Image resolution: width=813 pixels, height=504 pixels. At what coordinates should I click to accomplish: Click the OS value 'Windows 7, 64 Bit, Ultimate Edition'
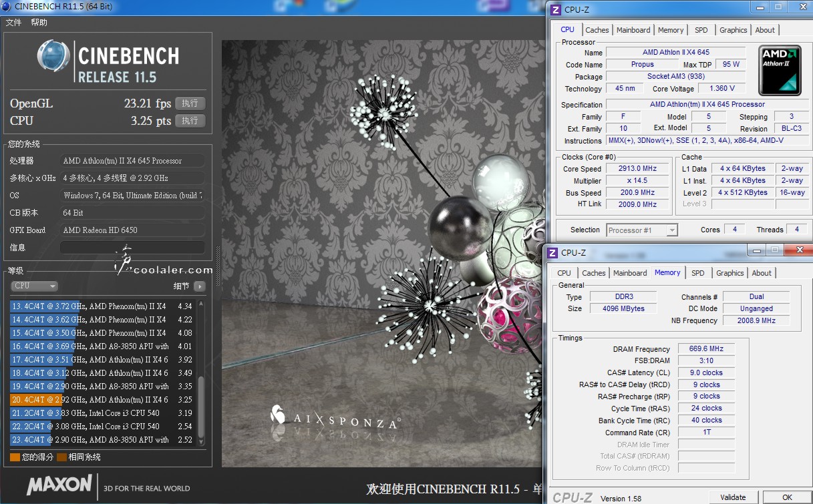132,196
